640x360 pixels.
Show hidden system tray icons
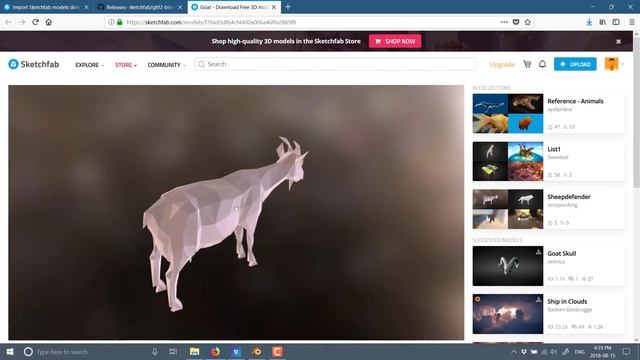(x=513, y=351)
